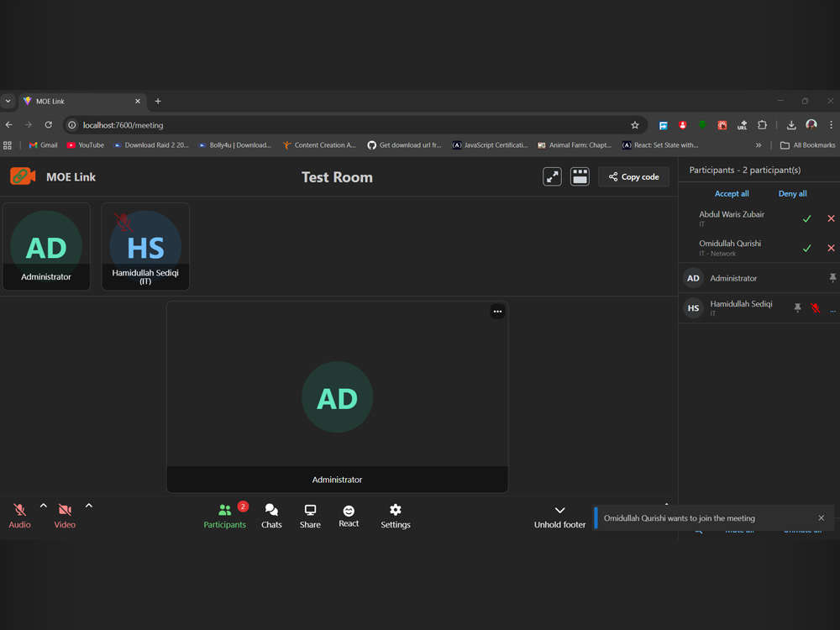Click the fullscreen expand icon

[553, 176]
